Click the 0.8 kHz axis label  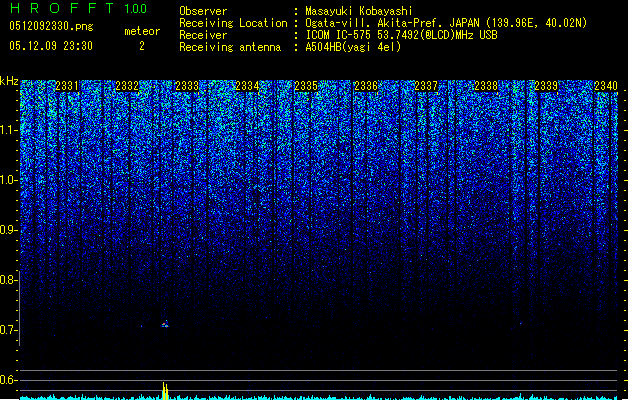point(8,280)
